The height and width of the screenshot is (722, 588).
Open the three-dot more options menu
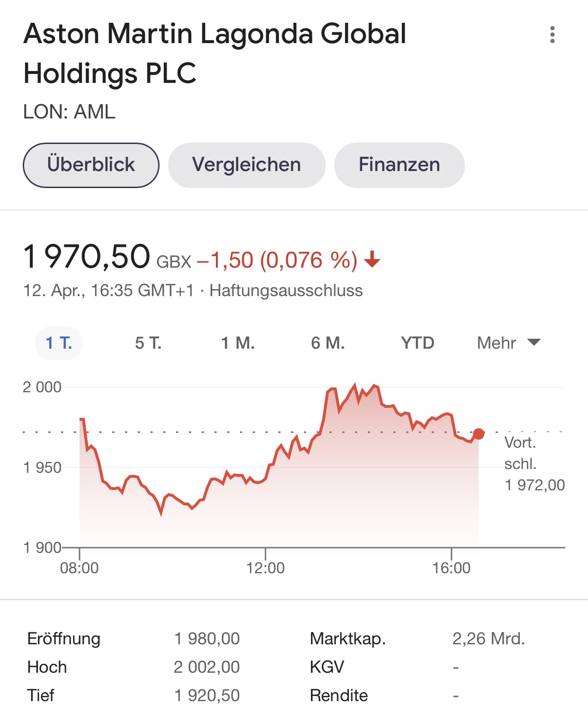pos(552,35)
